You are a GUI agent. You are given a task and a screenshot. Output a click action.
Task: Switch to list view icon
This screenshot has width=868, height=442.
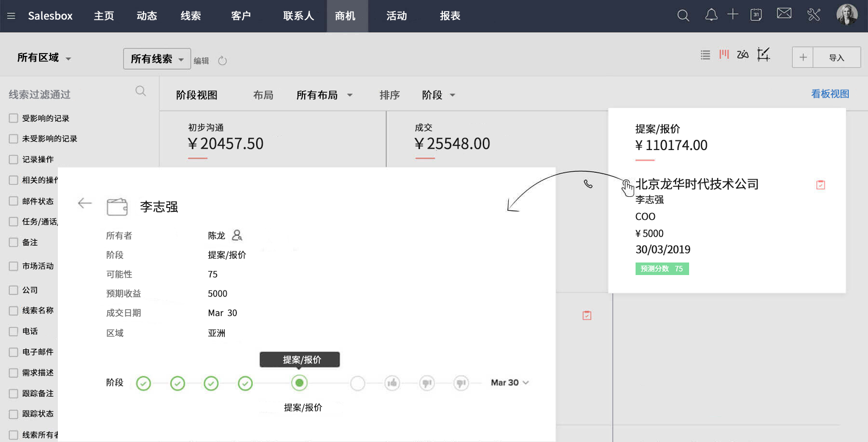705,55
